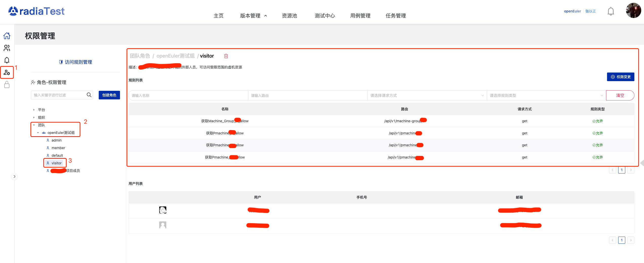The image size is (644, 263).
Task: Expand the 组织 tree node
Action: [34, 117]
